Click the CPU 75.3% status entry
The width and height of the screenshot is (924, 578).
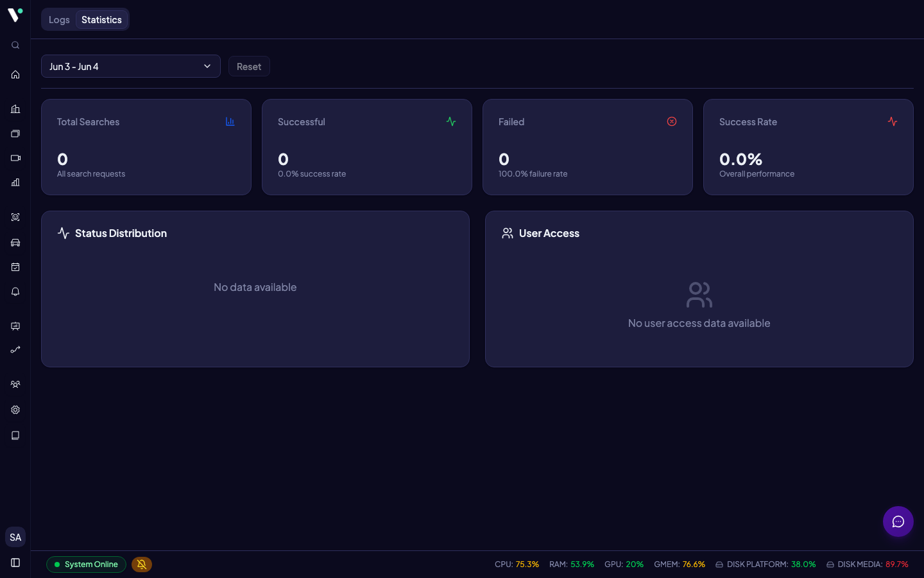click(x=517, y=565)
